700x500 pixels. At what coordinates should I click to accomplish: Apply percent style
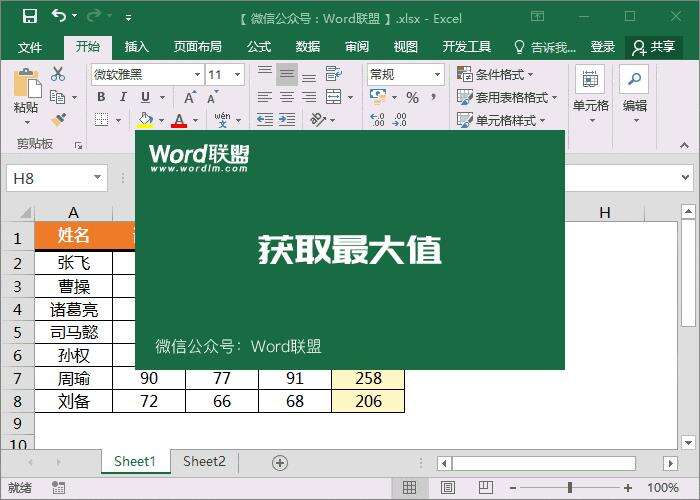(x=412, y=97)
